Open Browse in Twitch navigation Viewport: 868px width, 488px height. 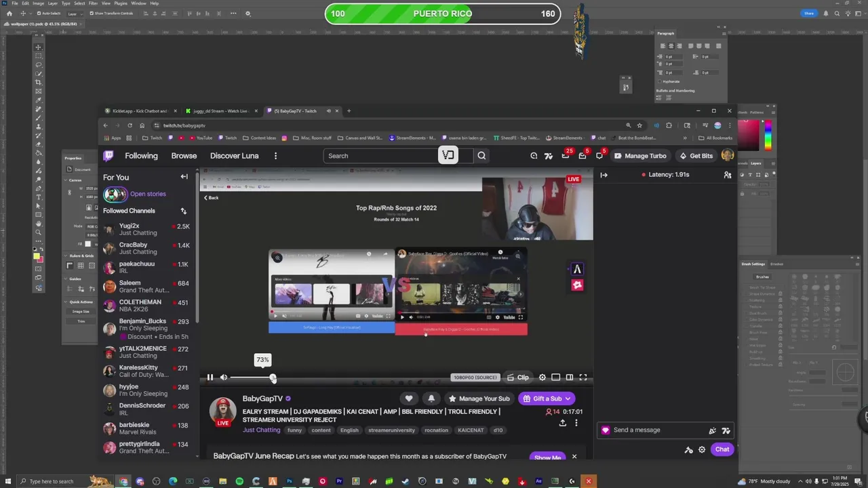[x=184, y=156]
